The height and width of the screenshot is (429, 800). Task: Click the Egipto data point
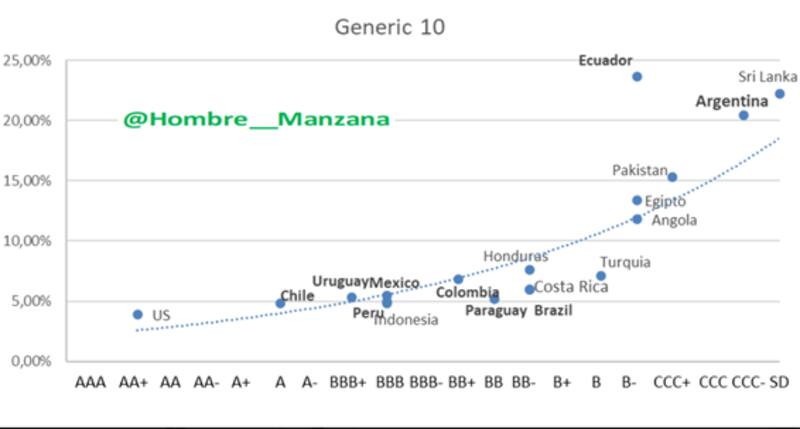coord(637,200)
